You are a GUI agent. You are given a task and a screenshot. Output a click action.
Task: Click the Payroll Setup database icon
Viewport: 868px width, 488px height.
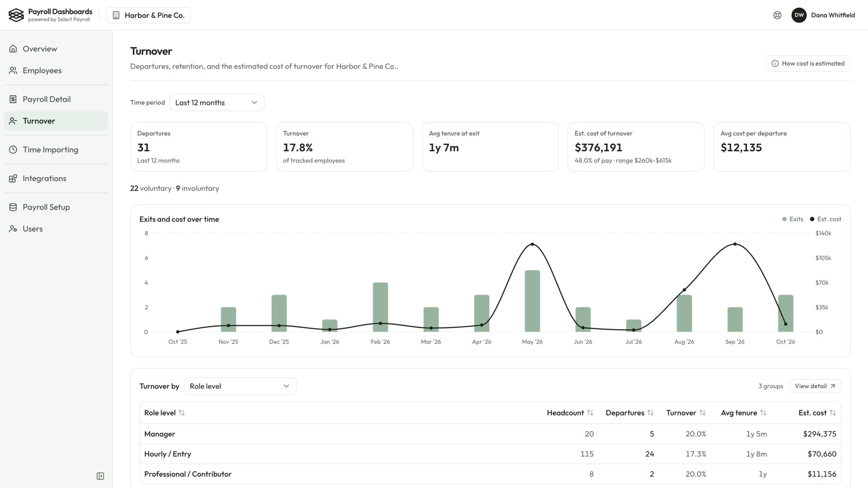pos(13,207)
